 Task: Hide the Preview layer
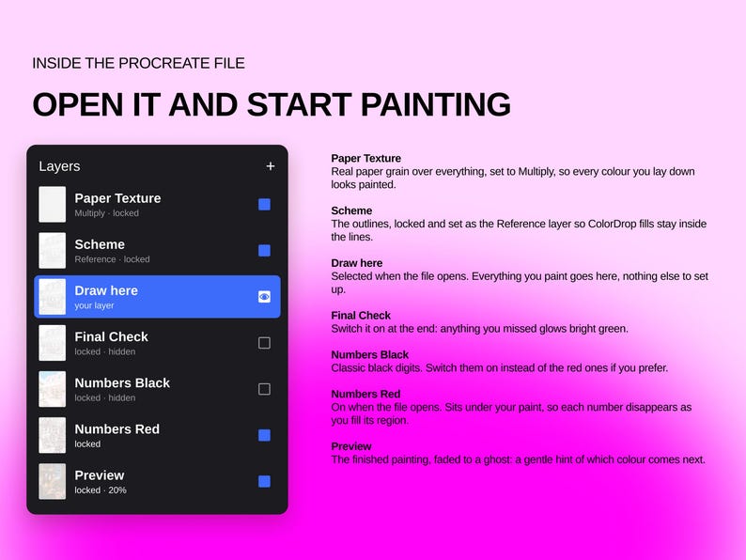(x=265, y=481)
